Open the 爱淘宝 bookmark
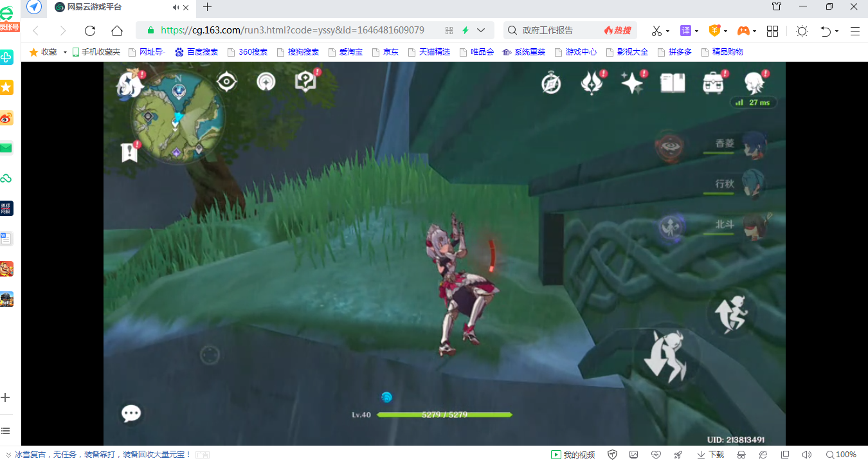 pyautogui.click(x=345, y=52)
